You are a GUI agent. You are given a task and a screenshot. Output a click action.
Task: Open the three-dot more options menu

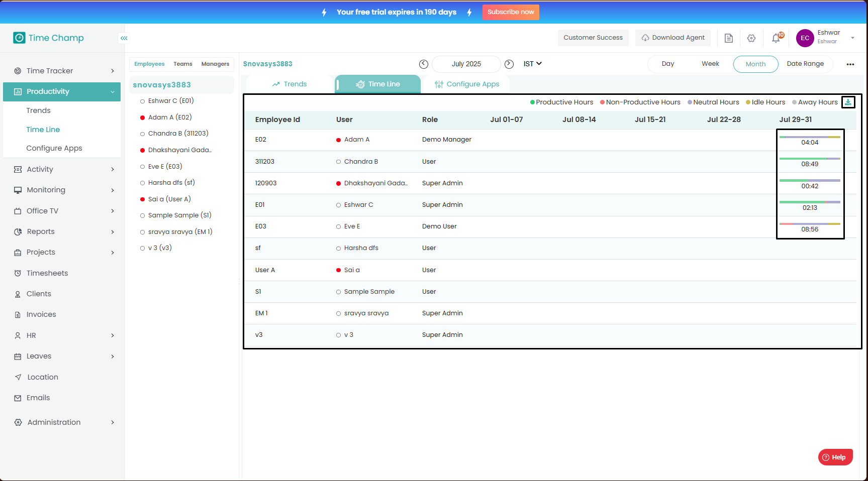[x=850, y=64]
